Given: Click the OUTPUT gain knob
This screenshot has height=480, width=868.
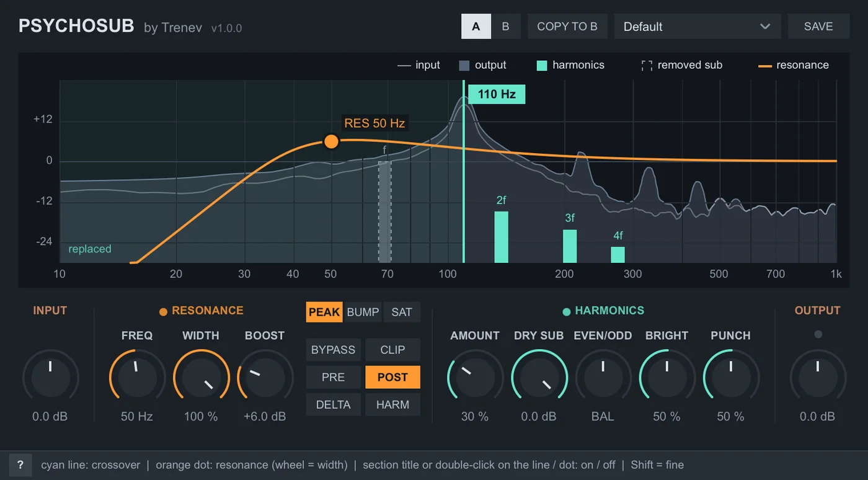Looking at the screenshot, I should [x=817, y=377].
